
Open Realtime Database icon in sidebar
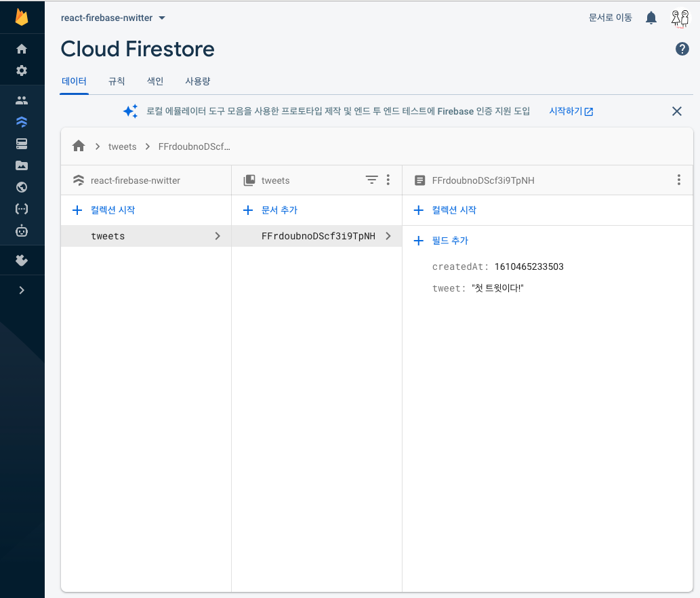pos(22,143)
